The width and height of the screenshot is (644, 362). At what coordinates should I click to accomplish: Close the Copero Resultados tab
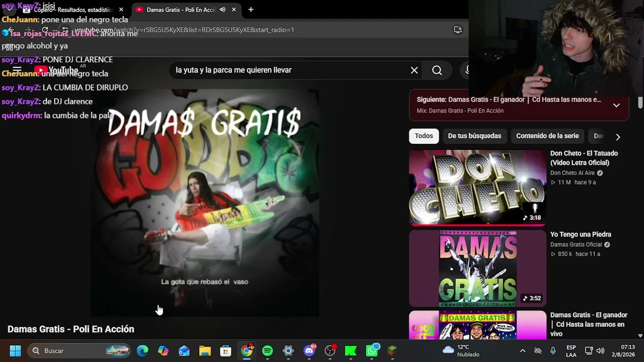pyautogui.click(x=121, y=10)
